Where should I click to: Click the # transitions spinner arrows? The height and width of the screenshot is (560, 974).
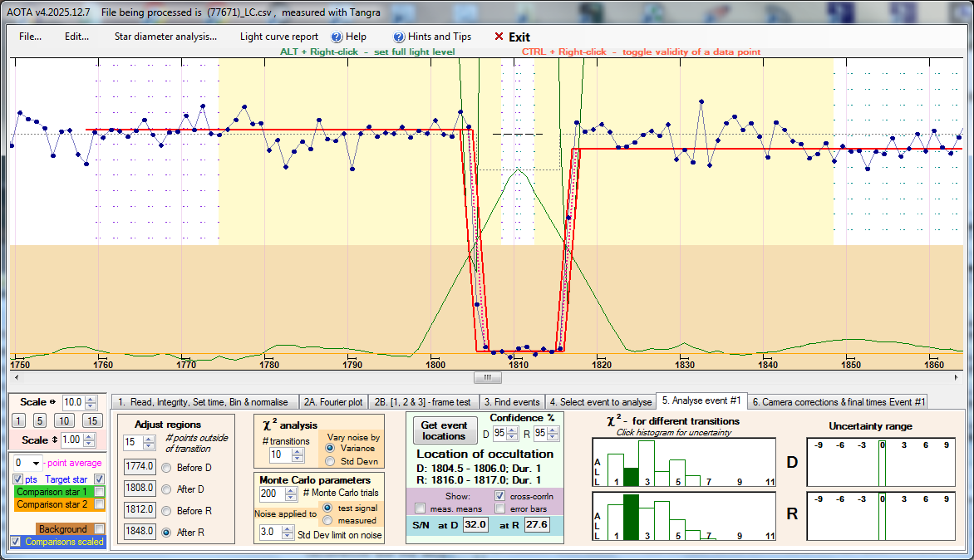(x=298, y=454)
